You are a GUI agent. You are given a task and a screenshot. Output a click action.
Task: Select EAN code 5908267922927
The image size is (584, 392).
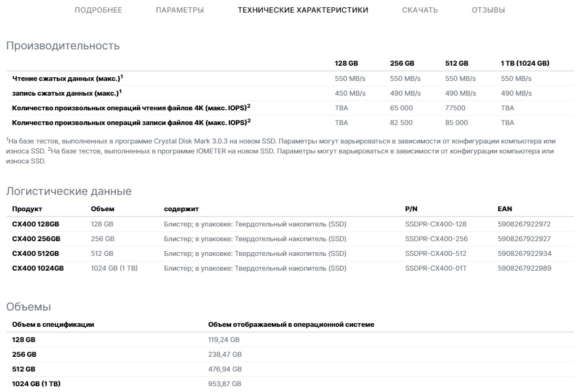coord(524,239)
